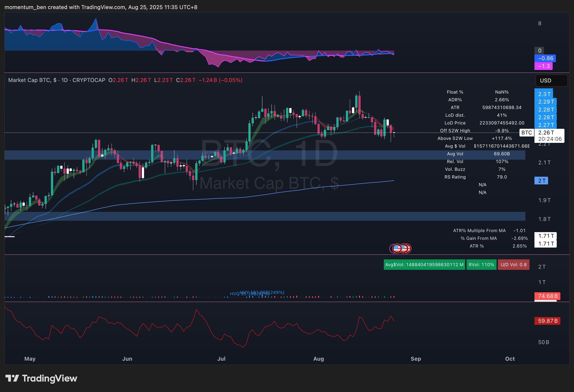
Task: Click the RS Rating row in stats table
Action: point(455,177)
